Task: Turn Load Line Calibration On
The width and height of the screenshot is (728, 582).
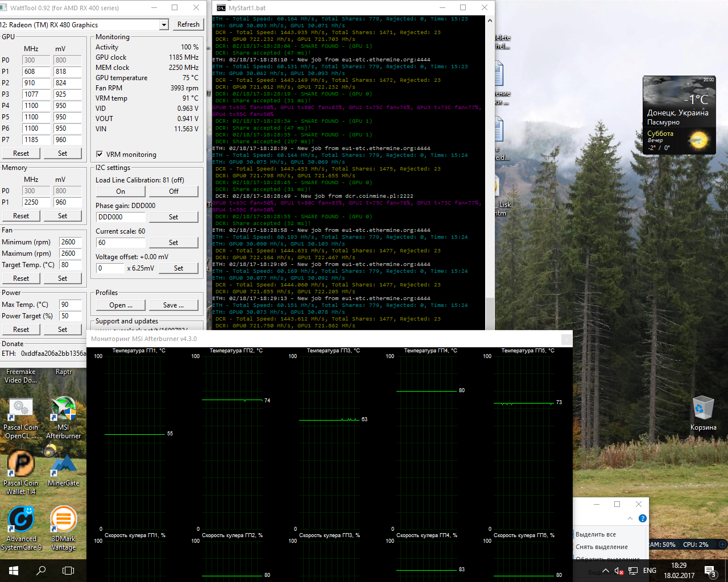Action: coord(121,192)
